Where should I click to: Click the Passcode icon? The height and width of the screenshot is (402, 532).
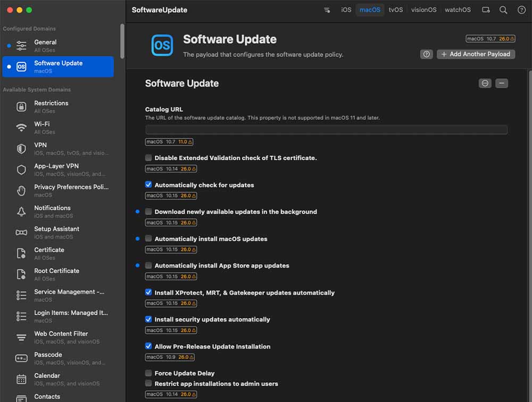[x=21, y=358]
